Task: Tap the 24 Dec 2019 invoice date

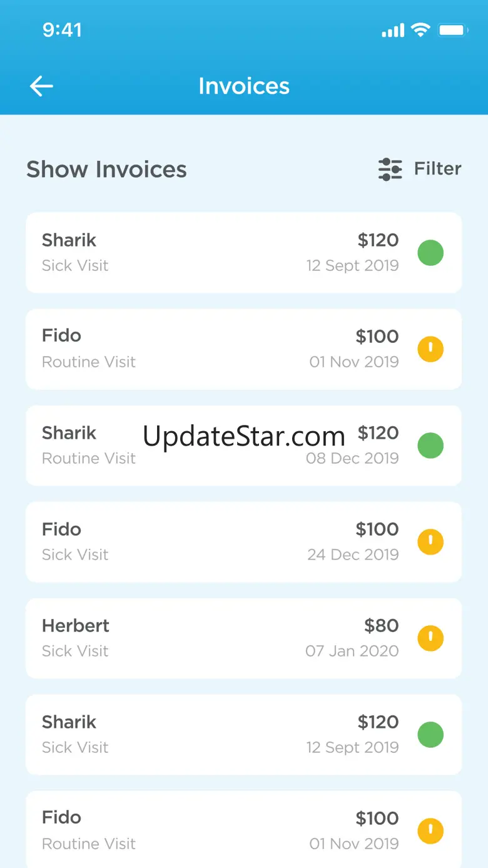Action: tap(353, 554)
